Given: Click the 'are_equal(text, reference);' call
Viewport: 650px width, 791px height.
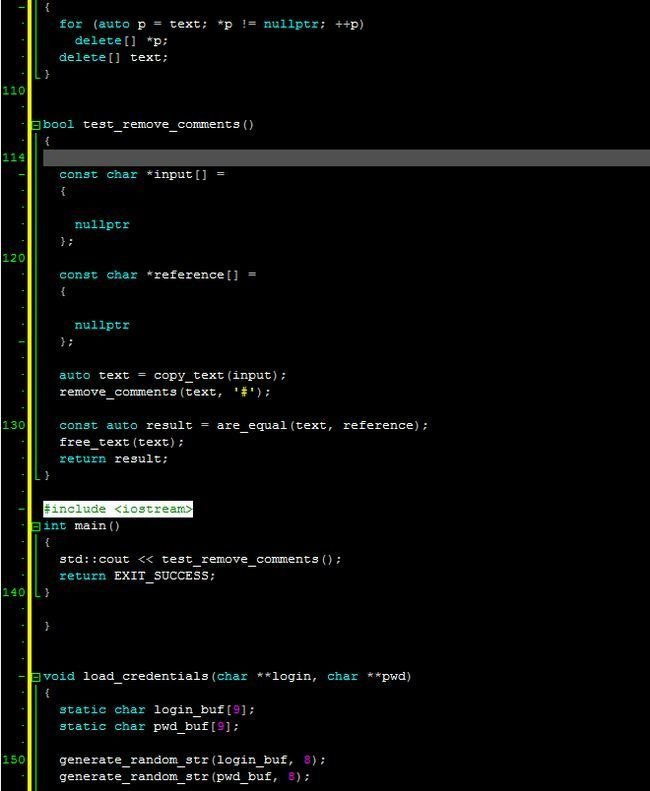Looking at the screenshot, I should coord(322,425).
